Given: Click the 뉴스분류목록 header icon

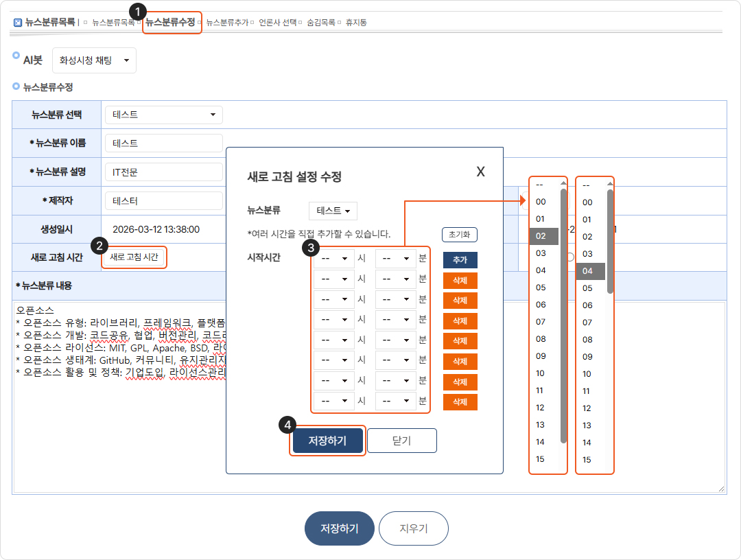Looking at the screenshot, I should coord(18,22).
